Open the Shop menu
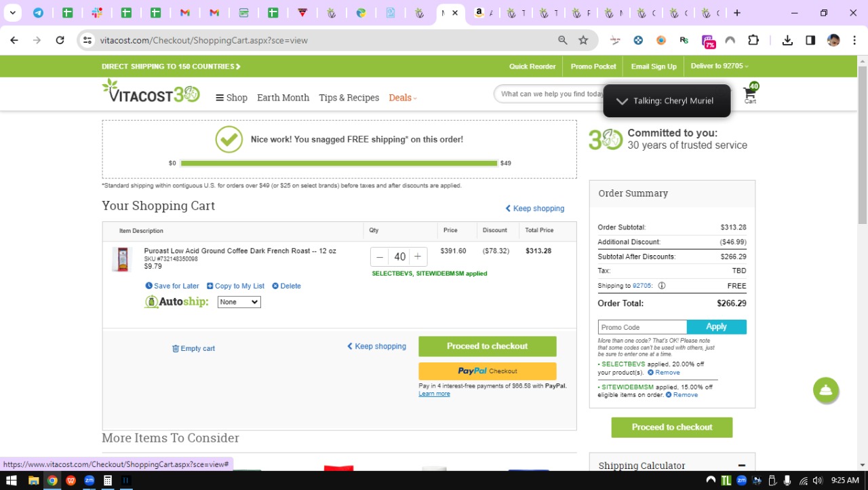Viewport: 868px width, 490px height. pos(231,98)
